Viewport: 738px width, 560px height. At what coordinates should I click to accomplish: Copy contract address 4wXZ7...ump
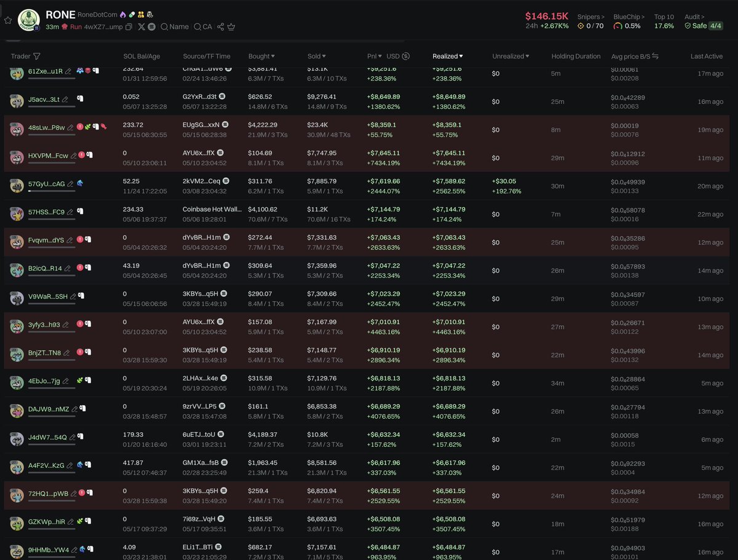coord(129,27)
